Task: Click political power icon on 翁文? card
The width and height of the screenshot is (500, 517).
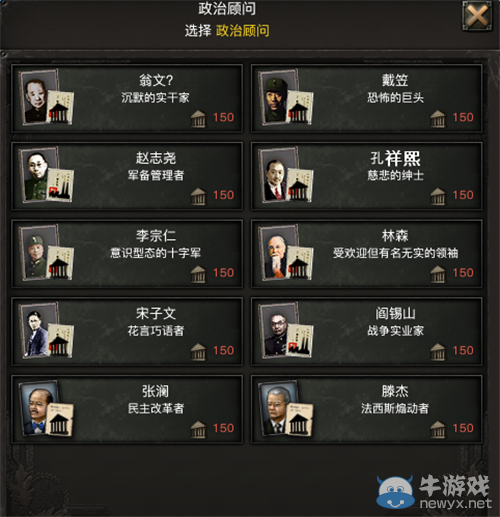Action: (x=199, y=118)
